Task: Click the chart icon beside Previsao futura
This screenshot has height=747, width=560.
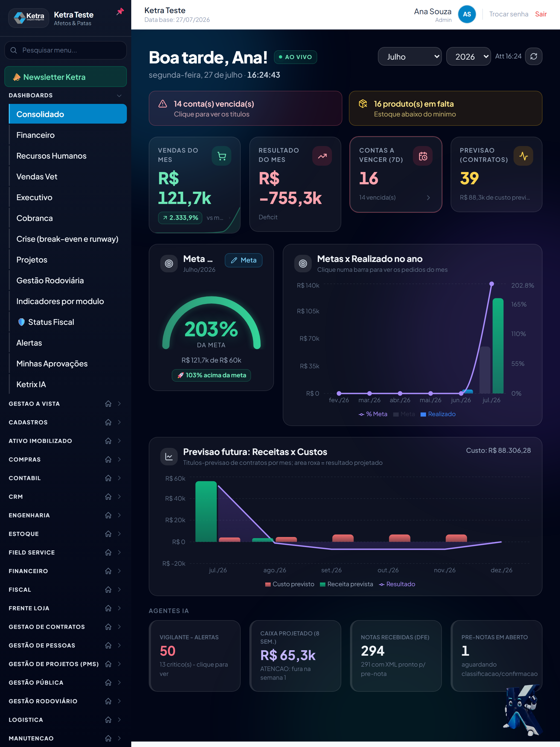Action: 169,457
